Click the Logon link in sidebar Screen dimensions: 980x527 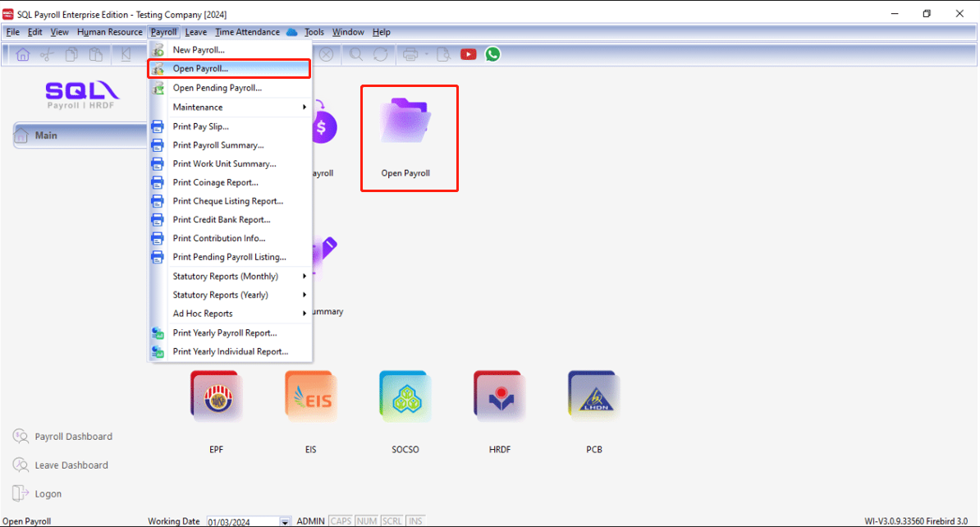point(48,494)
